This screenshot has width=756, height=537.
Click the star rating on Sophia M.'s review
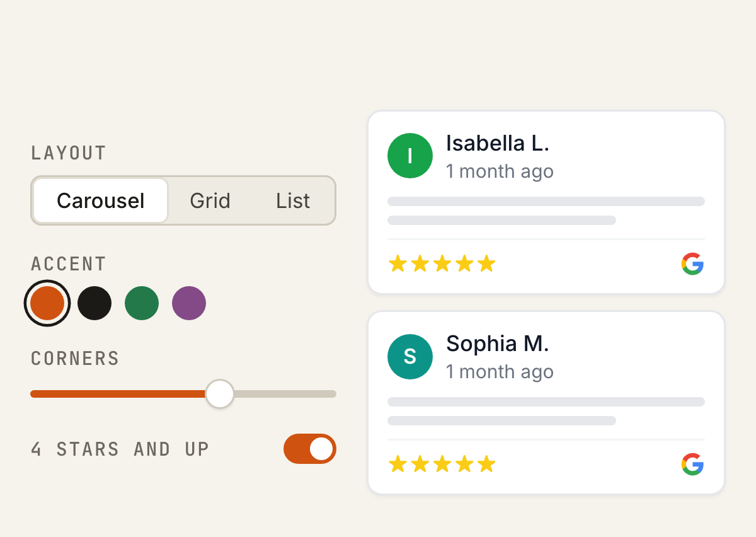(442, 465)
